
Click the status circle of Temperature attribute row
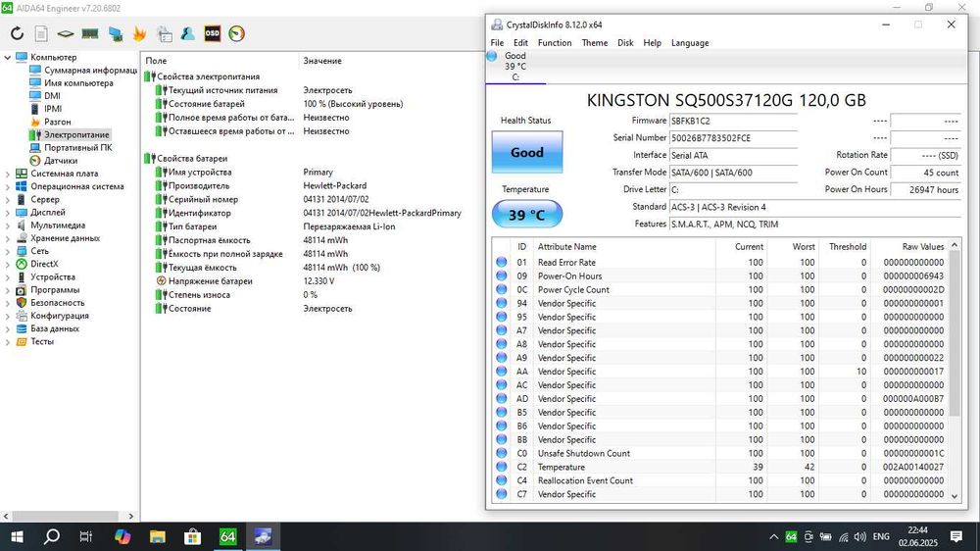pos(501,467)
